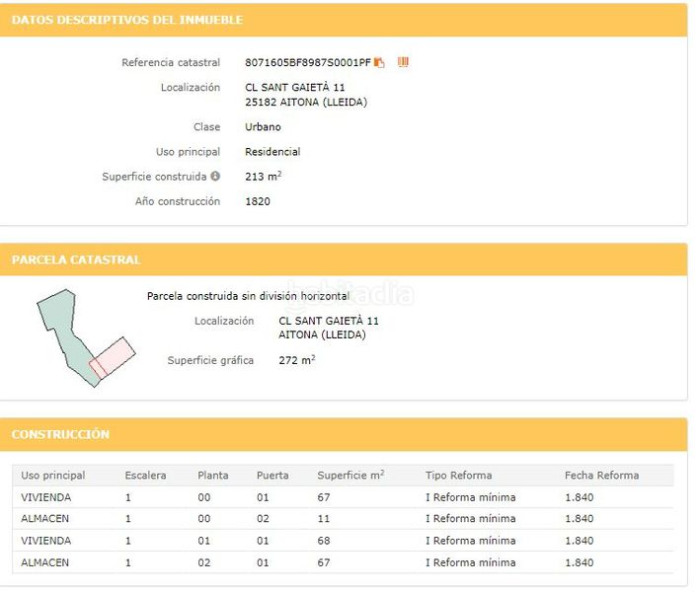700x592 pixels.
Task: Select the ALMACEN row on planta 02
Action: [45, 562]
